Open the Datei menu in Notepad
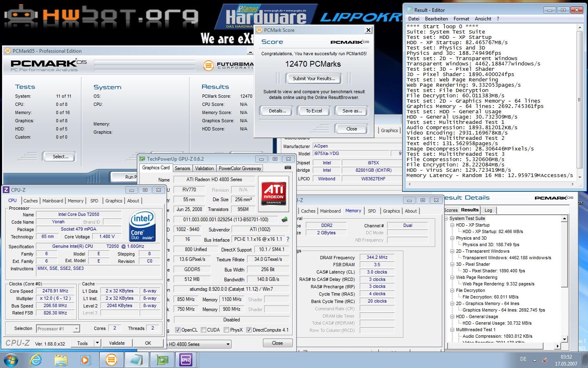588x368 pixels. (x=414, y=19)
